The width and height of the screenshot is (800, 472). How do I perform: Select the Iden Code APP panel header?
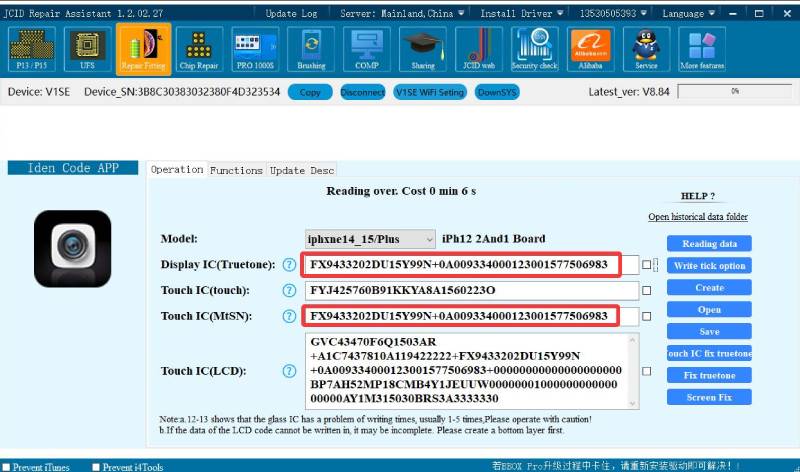(73, 168)
